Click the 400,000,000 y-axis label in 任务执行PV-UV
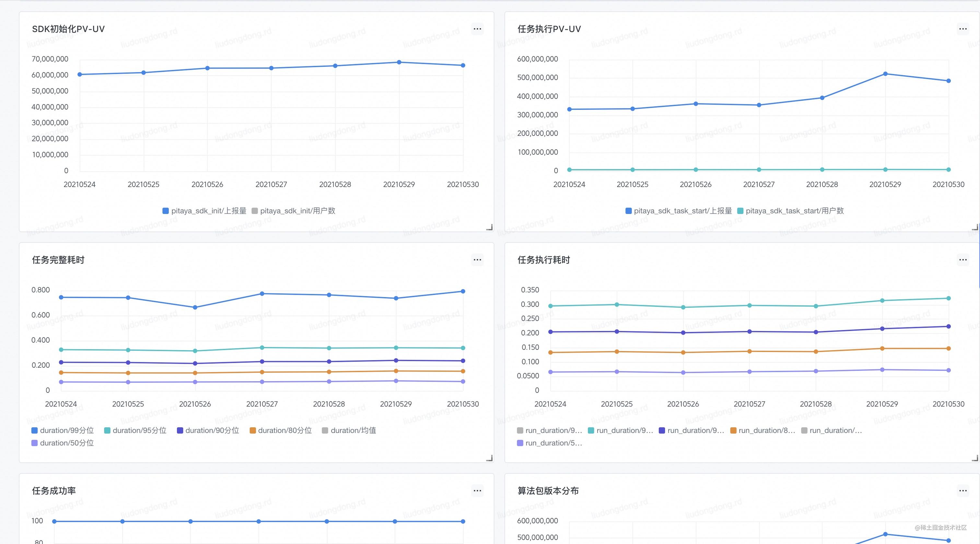Viewport: 980px width, 544px height. [538, 96]
